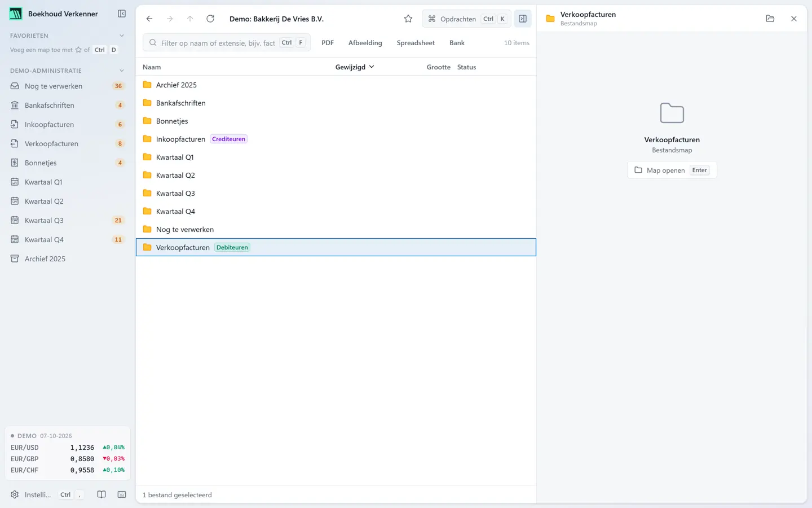Go back with the left arrow
812x508 pixels.
point(149,19)
